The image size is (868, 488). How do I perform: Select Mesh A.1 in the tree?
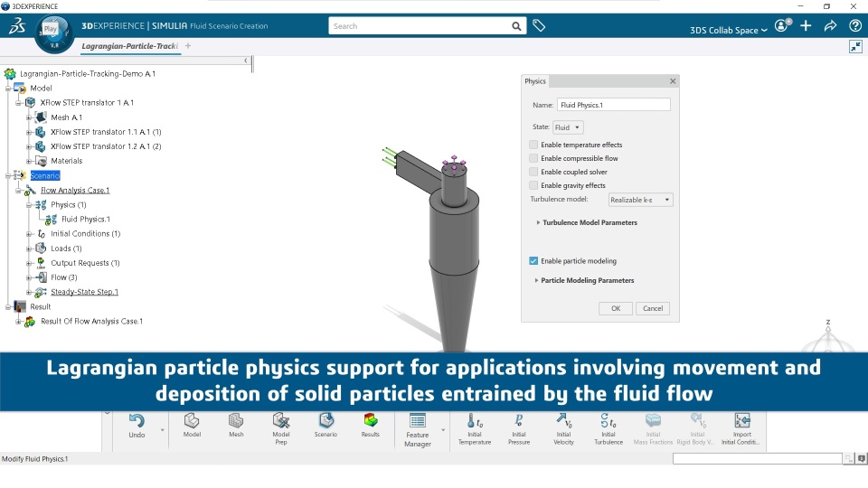pos(66,117)
